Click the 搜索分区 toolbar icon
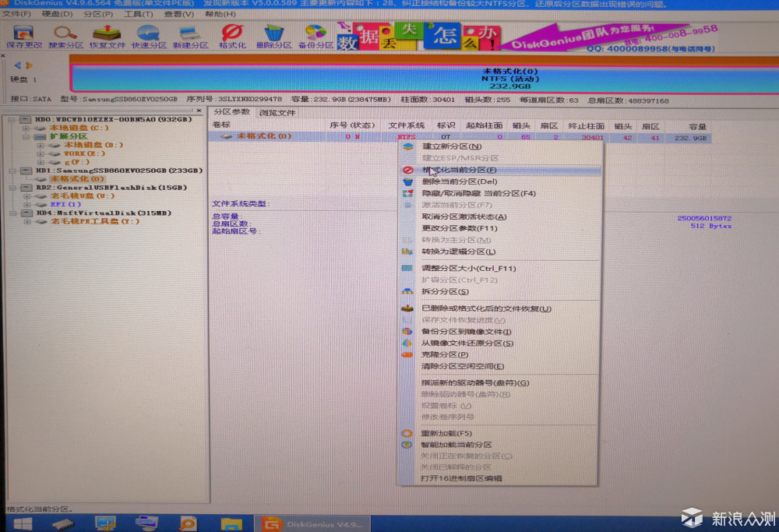Image resolution: width=779 pixels, height=532 pixels. tap(65, 37)
